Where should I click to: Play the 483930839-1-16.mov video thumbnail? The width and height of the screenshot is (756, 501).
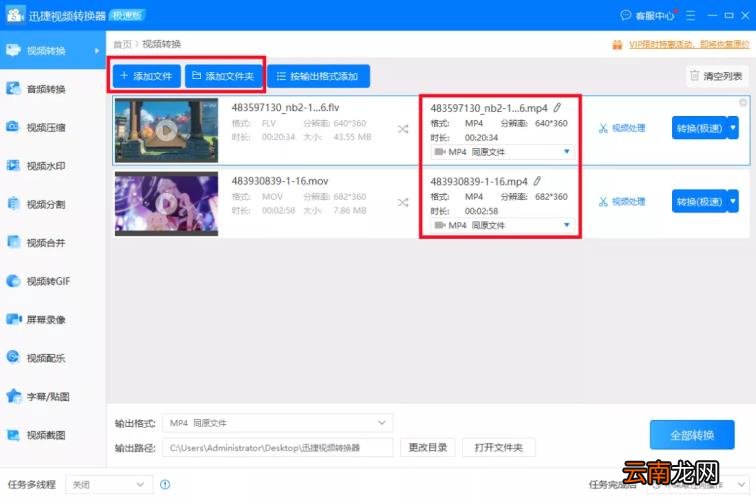pos(166,203)
